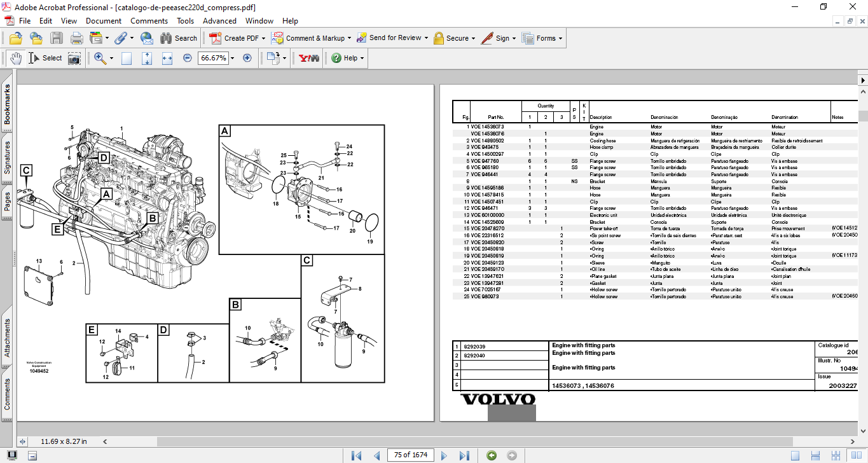Click the zoom out minus button
868x463 pixels.
(x=188, y=58)
